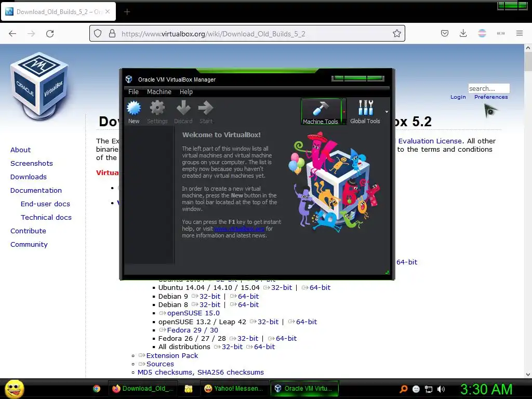
Task: Open Contribute in sidebar
Action: click(x=28, y=231)
